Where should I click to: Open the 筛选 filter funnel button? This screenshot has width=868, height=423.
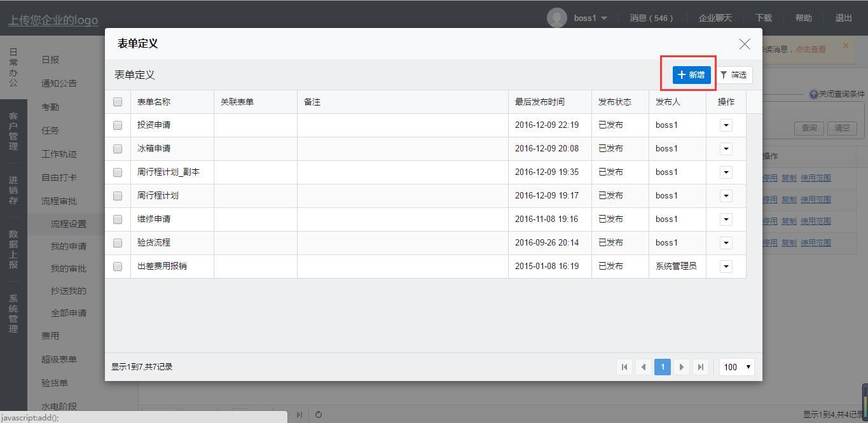coord(734,75)
